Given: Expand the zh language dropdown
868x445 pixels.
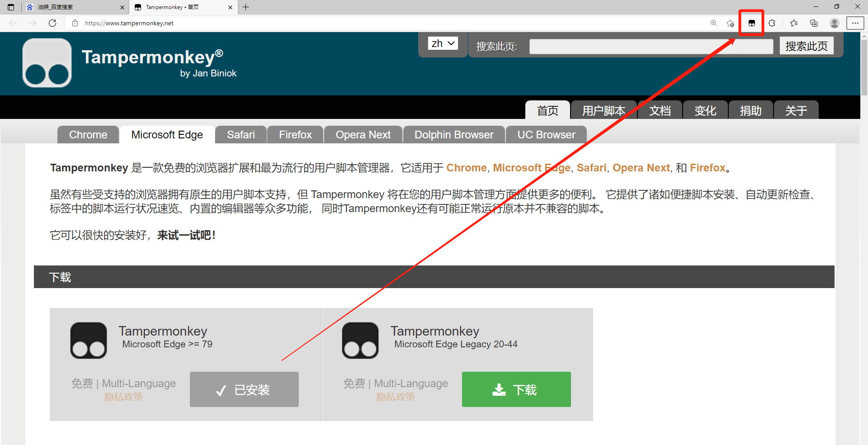Looking at the screenshot, I should pyautogui.click(x=443, y=43).
